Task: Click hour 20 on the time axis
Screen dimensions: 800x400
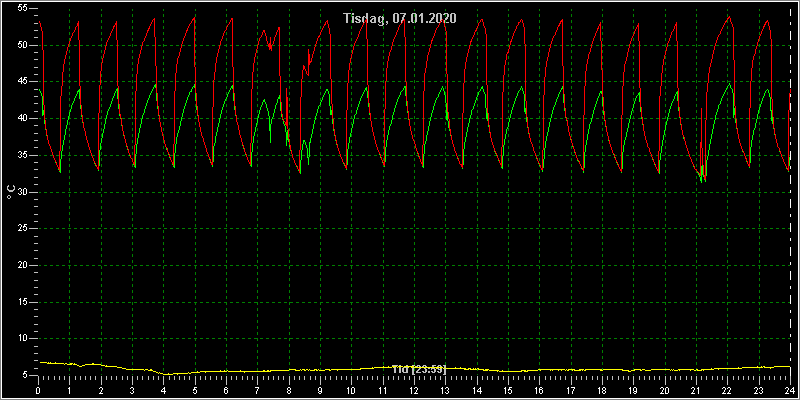Action: (664, 390)
